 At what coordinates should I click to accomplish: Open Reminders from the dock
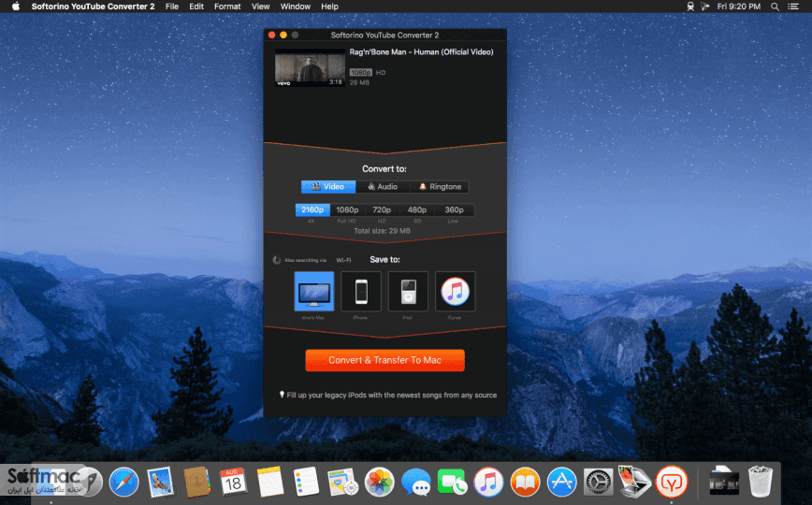[306, 482]
